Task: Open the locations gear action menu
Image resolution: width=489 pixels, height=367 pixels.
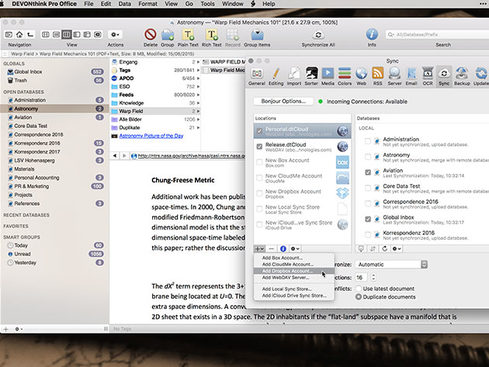Action: click(295, 249)
